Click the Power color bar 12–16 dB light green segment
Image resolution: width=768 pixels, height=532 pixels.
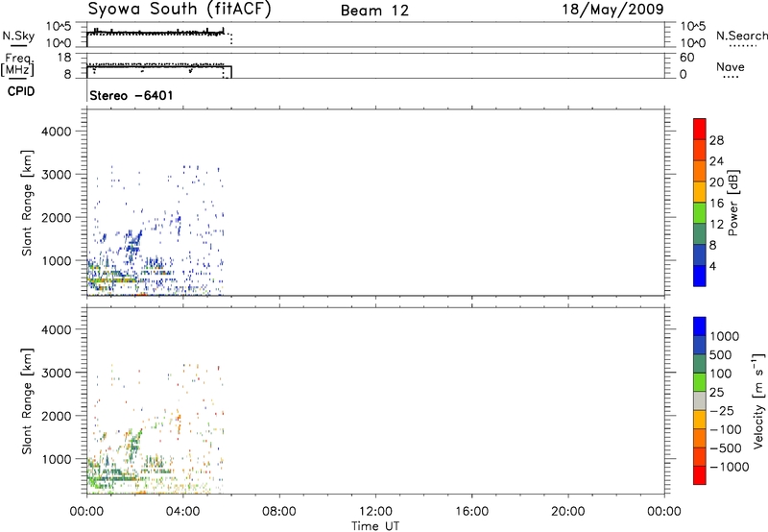tap(700, 212)
